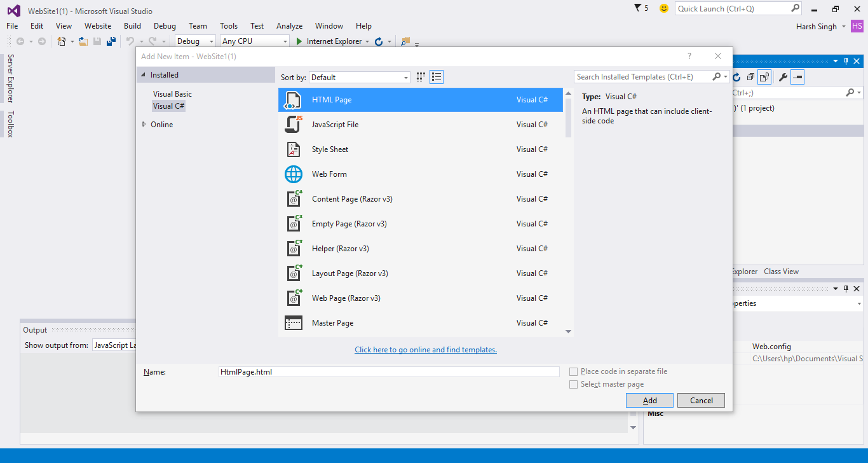Click the template list scrollbar down arrow
868x463 pixels.
coord(568,331)
